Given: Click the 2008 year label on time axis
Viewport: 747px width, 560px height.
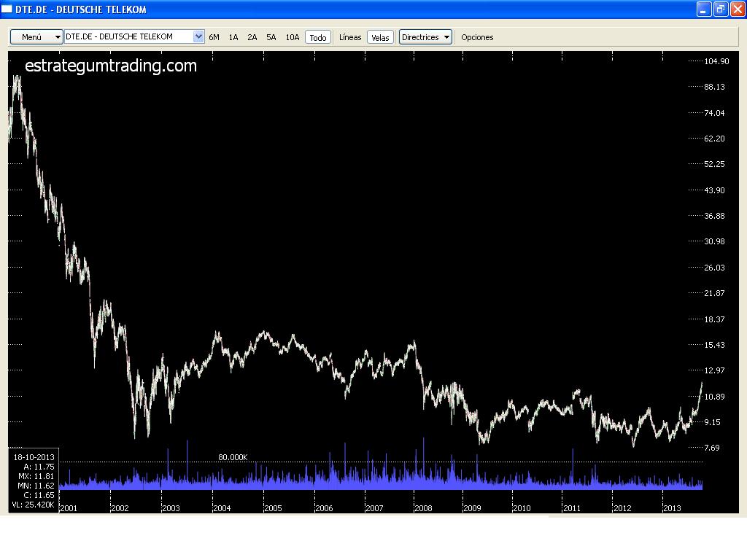Looking at the screenshot, I should click(423, 508).
